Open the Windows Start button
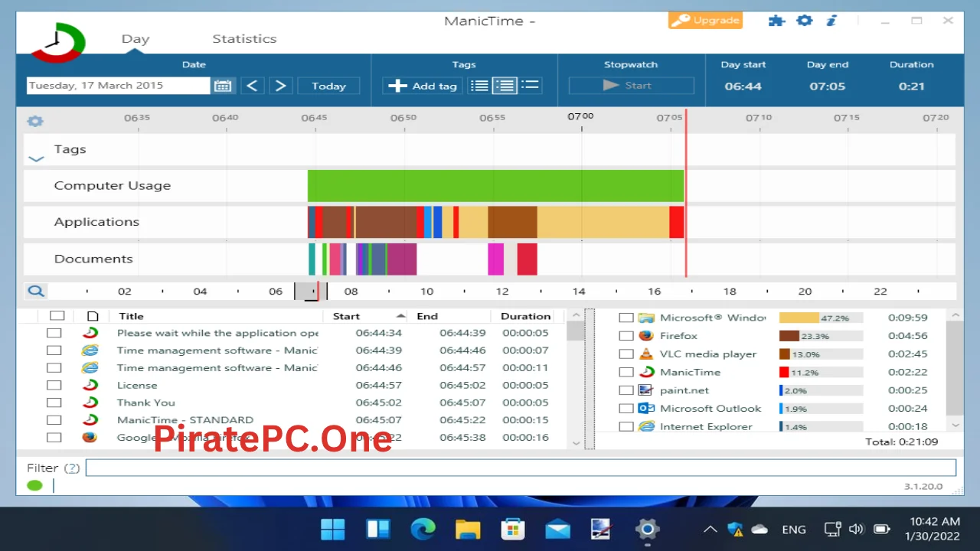This screenshot has width=980, height=551. coord(333,529)
